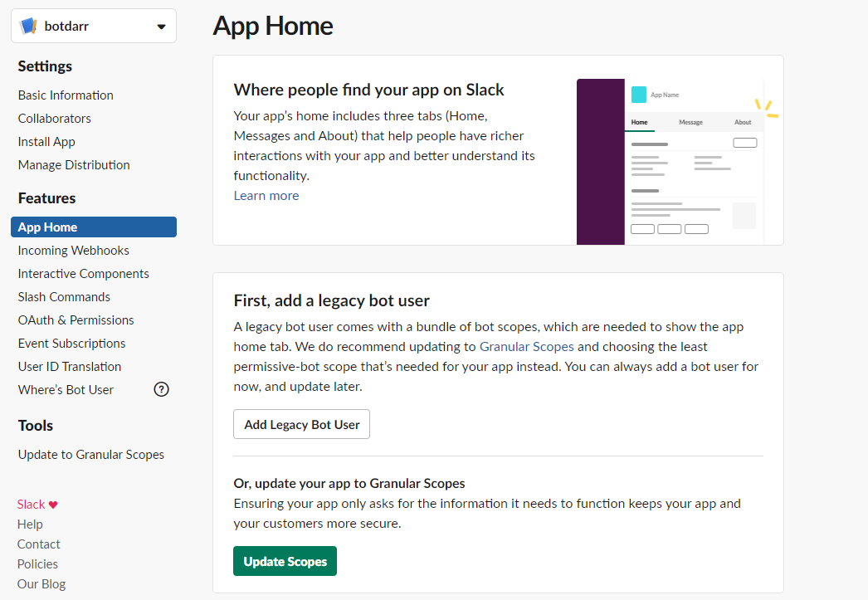The image size is (868, 600).
Task: Click the botdarr app icon
Action: coord(28,26)
